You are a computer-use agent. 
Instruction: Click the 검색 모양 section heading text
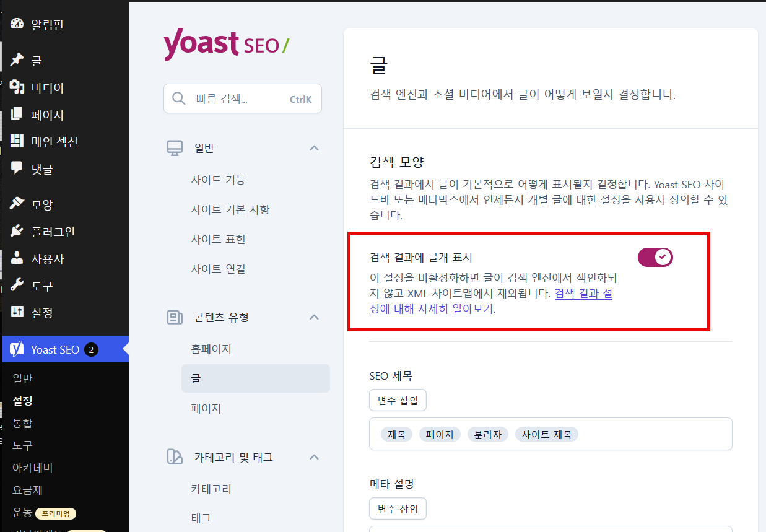tap(396, 162)
